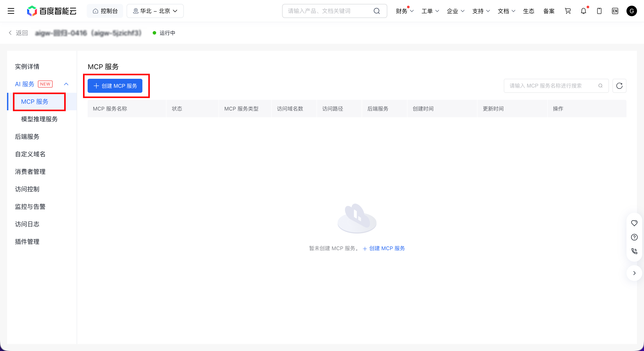Go back with the 返回 link
Image resolution: width=644 pixels, height=351 pixels.
coord(18,33)
